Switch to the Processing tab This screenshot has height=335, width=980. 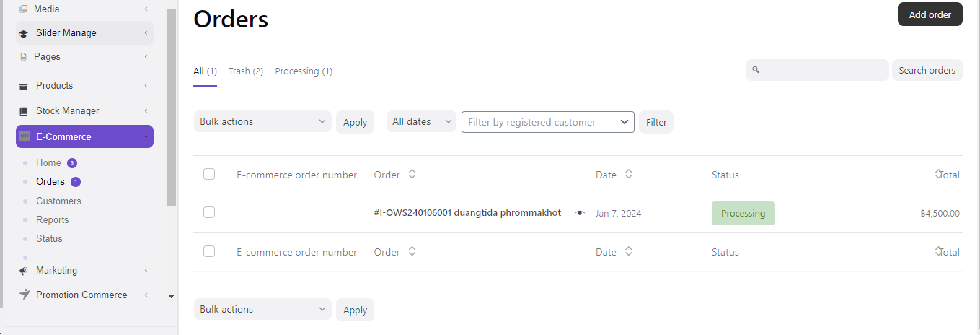303,71
